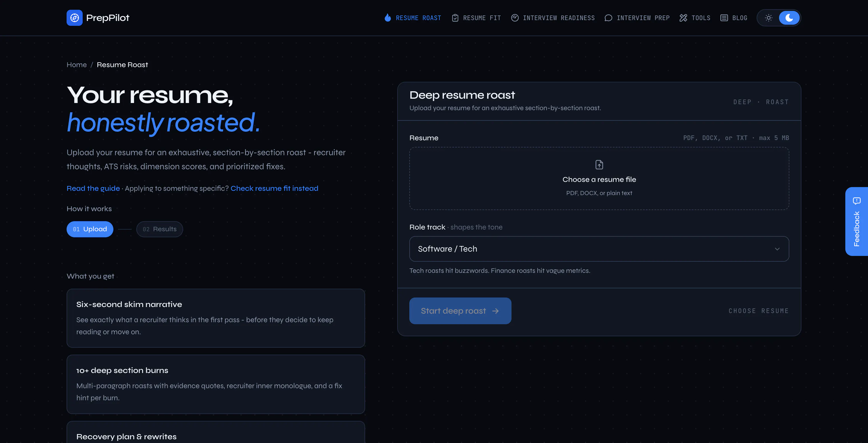Open the Interview Readiness nav item
This screenshot has width=868, height=443.
553,18
